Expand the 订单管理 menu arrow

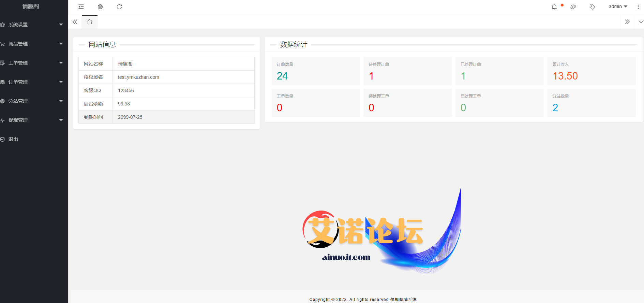point(61,82)
